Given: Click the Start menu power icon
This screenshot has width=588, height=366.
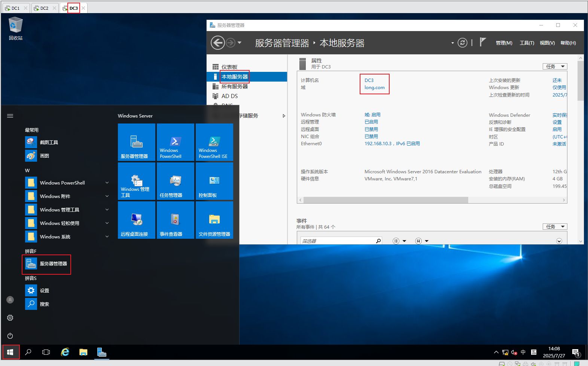Looking at the screenshot, I should 10,336.
